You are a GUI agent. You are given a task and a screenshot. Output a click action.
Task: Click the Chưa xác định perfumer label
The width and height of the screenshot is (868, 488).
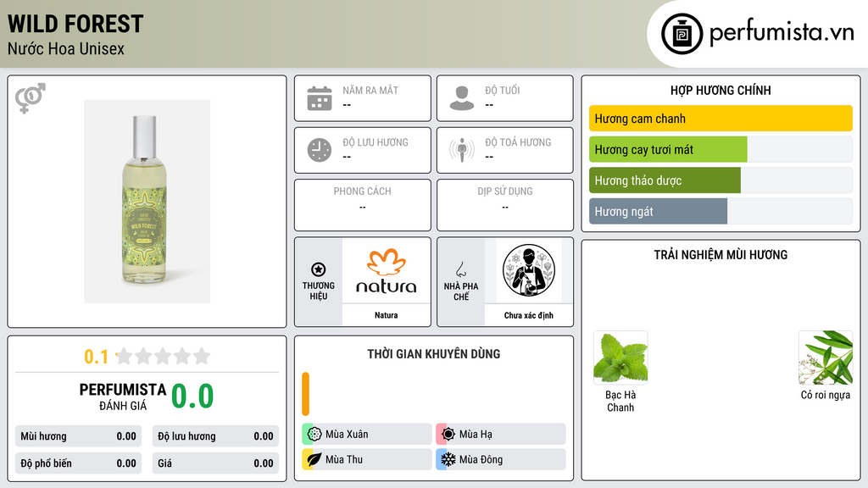(x=529, y=315)
